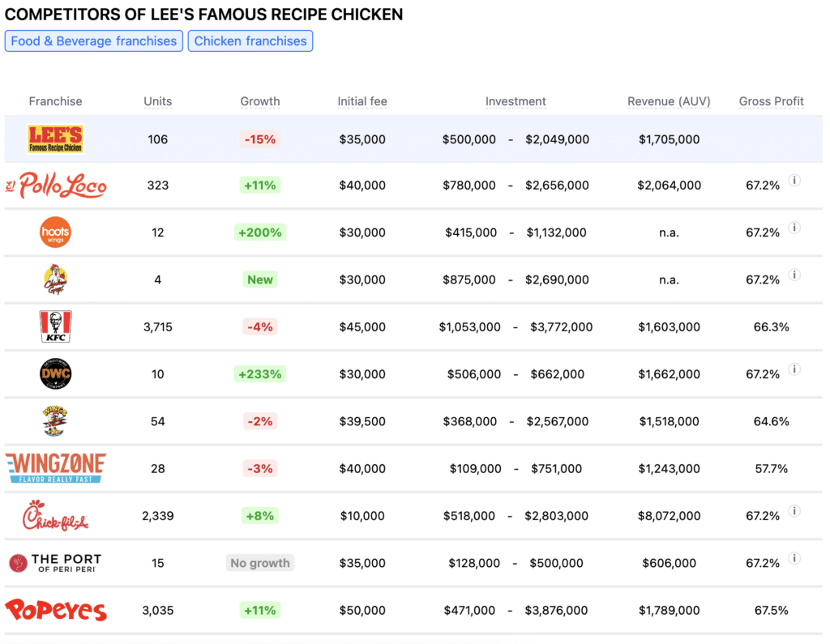Screen dimensions: 830x644
Task: Click the 3,715 units value
Action: click(x=158, y=327)
